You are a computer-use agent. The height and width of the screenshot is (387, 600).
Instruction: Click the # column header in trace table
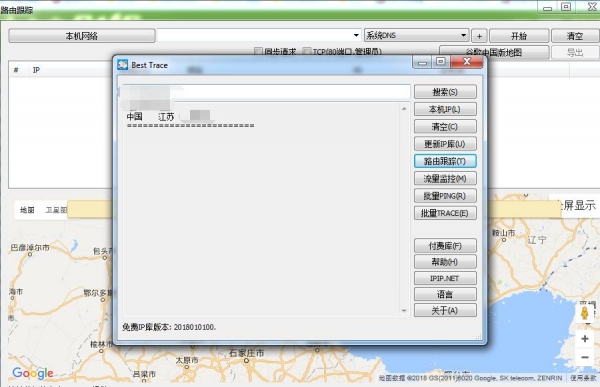click(16, 70)
